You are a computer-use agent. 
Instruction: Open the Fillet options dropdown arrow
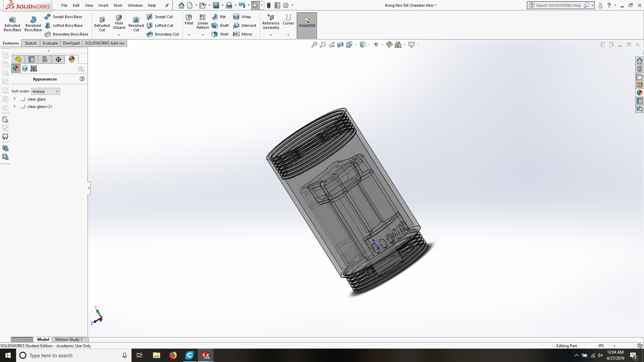point(189,35)
